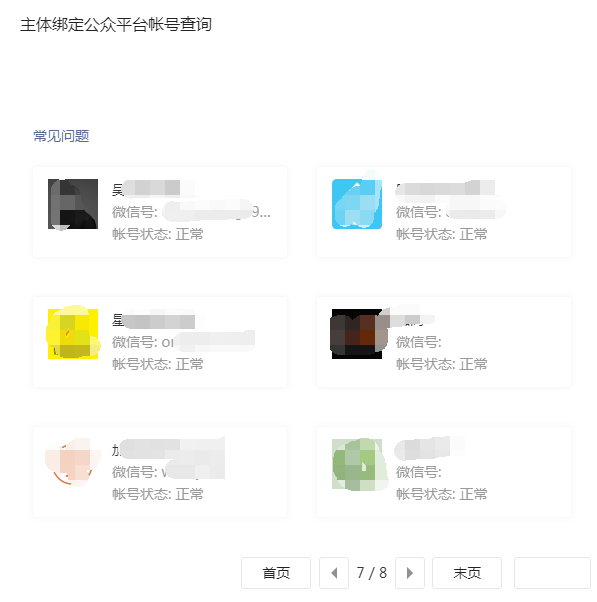Click the dark brown account avatar
Screen dimensions: 597x602
tap(357, 334)
